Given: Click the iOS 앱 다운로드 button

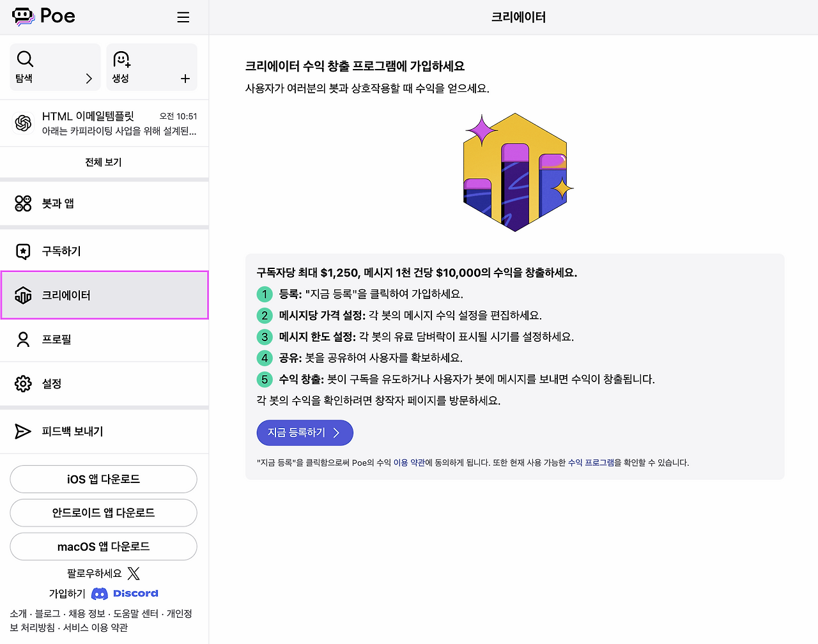Looking at the screenshot, I should tap(104, 479).
